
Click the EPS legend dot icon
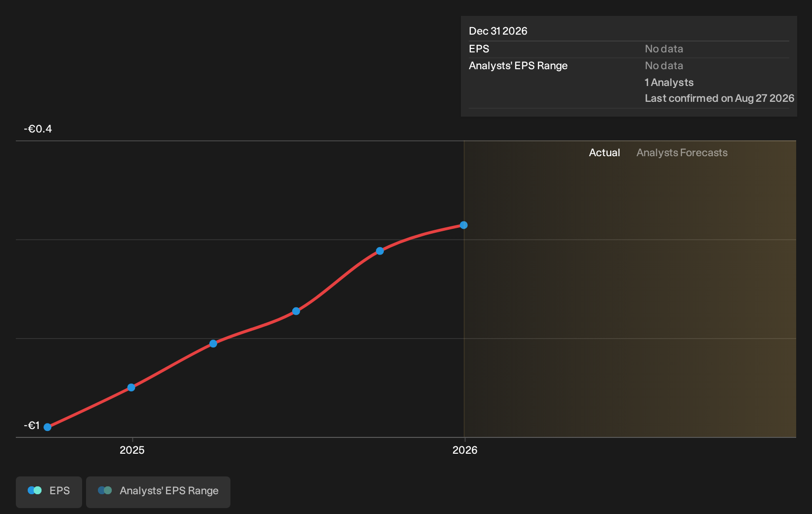click(35, 490)
